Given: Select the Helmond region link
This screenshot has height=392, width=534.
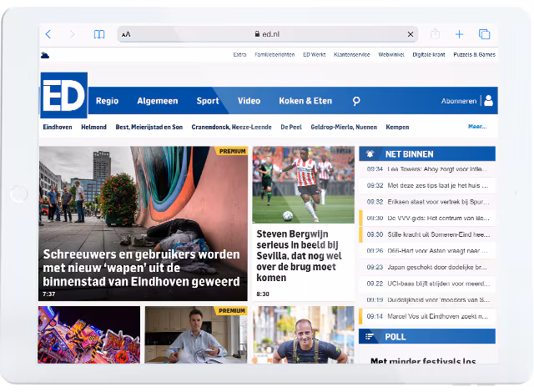Looking at the screenshot, I should click(93, 127).
